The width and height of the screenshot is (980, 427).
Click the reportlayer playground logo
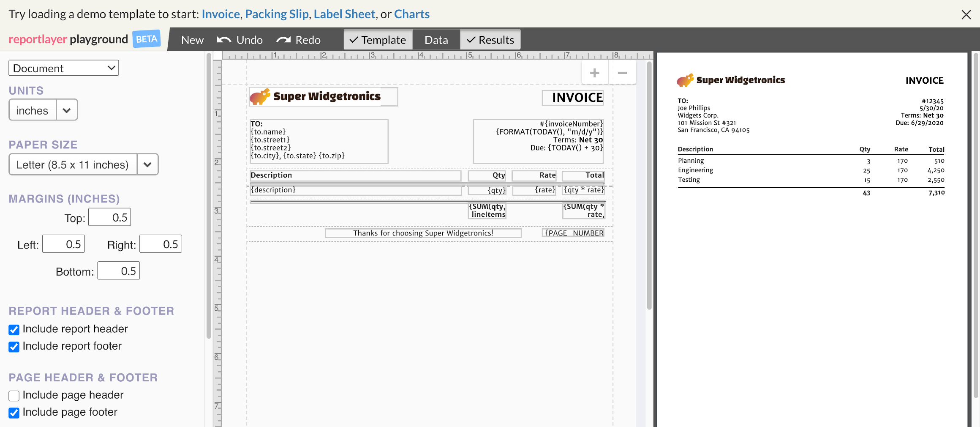[x=68, y=39]
